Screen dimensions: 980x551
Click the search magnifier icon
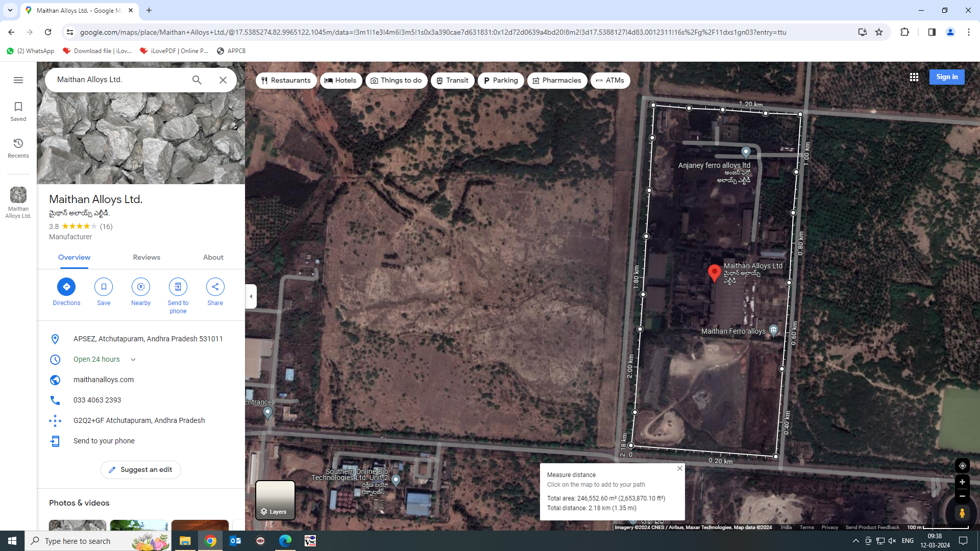[197, 80]
